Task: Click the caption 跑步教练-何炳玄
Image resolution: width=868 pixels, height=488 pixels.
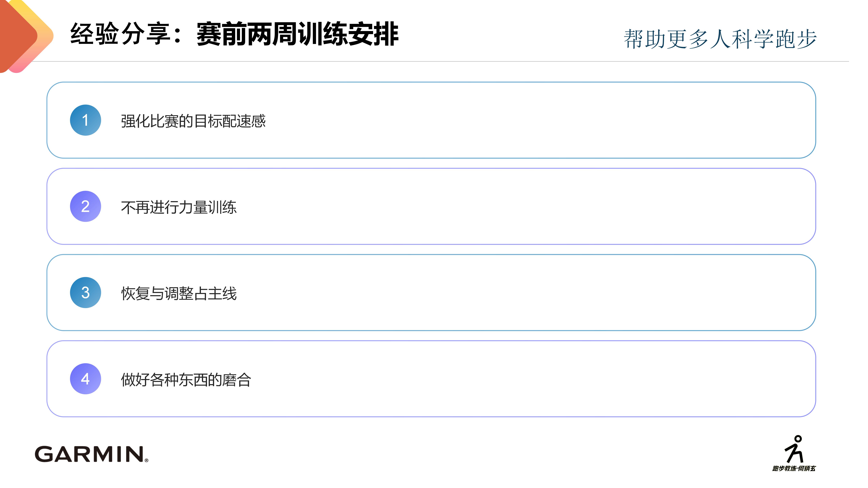Action: 794,469
